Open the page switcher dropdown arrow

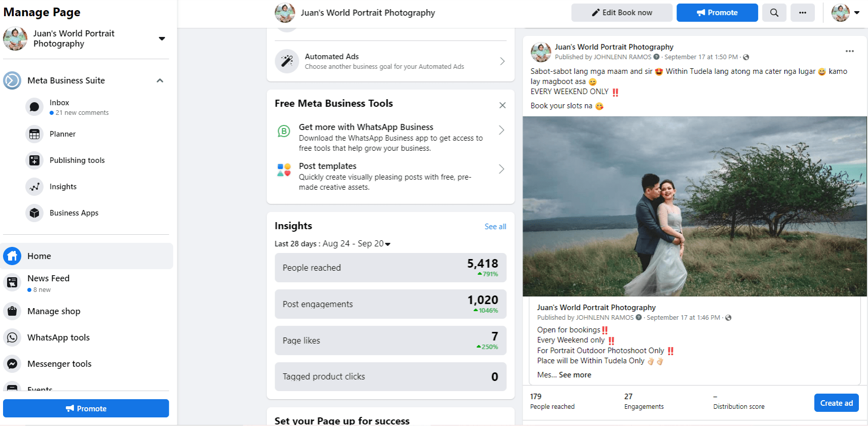click(x=162, y=38)
